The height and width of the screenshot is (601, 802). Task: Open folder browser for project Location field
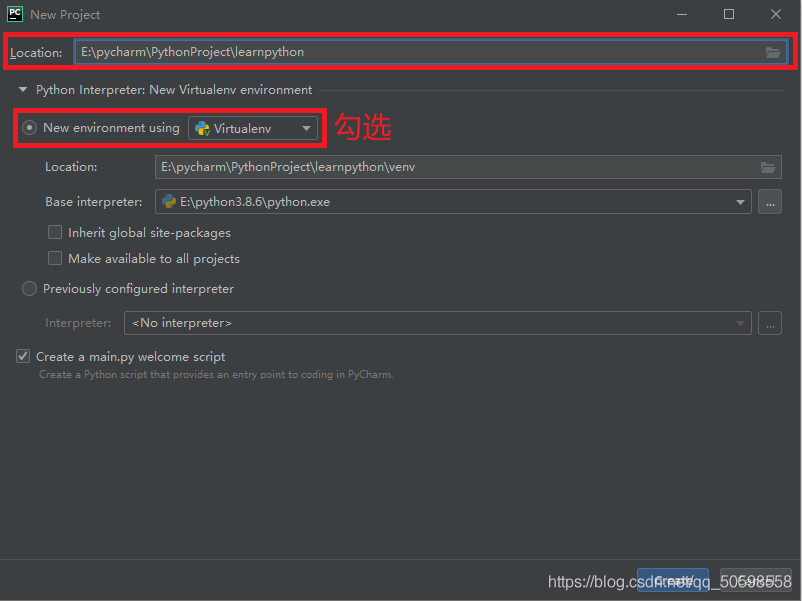click(x=772, y=52)
